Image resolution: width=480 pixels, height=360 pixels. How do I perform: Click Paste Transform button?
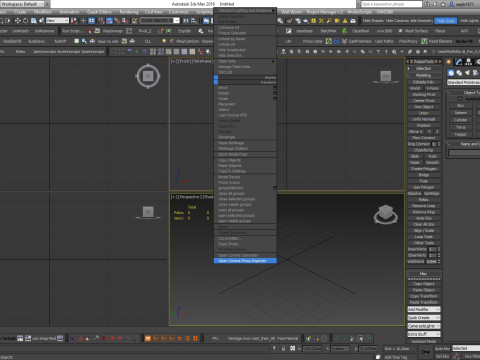tap(424, 302)
